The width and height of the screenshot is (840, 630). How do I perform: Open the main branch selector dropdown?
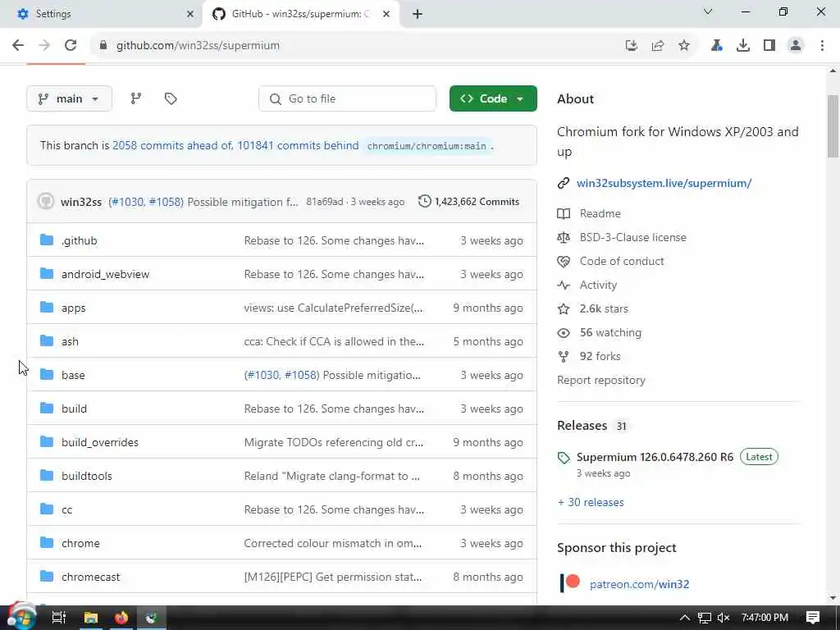point(69,98)
